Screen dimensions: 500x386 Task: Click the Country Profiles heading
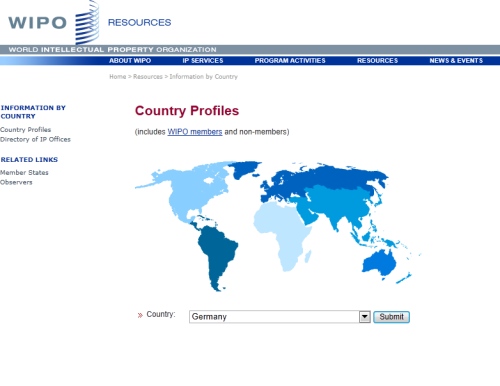click(x=187, y=111)
